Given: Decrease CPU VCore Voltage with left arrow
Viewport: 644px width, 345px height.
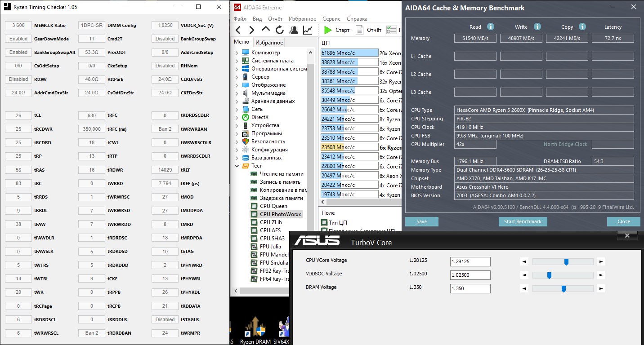Looking at the screenshot, I should point(523,261).
